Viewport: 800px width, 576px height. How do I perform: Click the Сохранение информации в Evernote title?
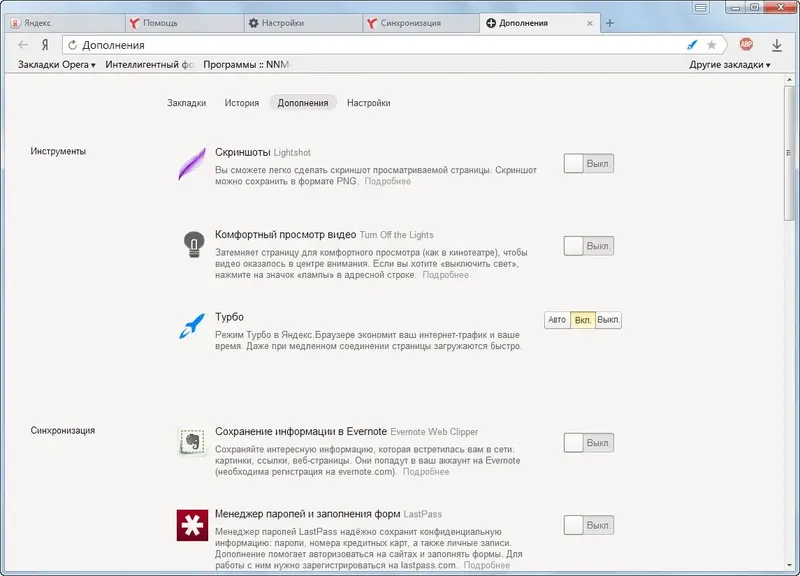coord(301,432)
